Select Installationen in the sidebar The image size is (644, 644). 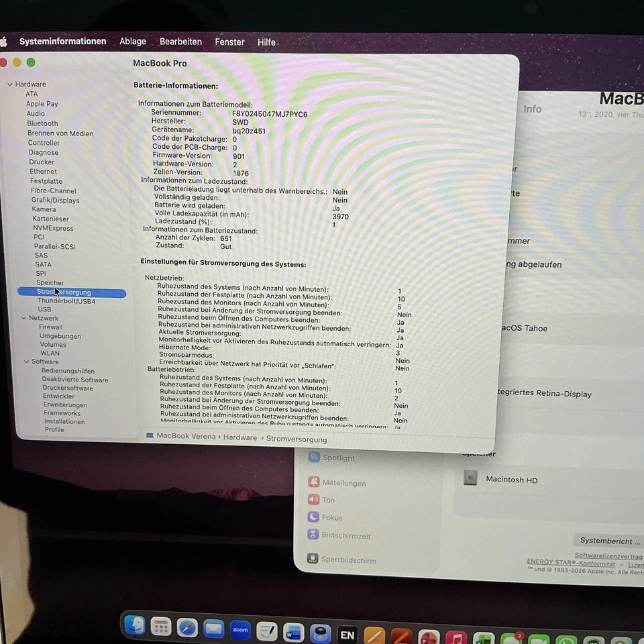tap(64, 421)
